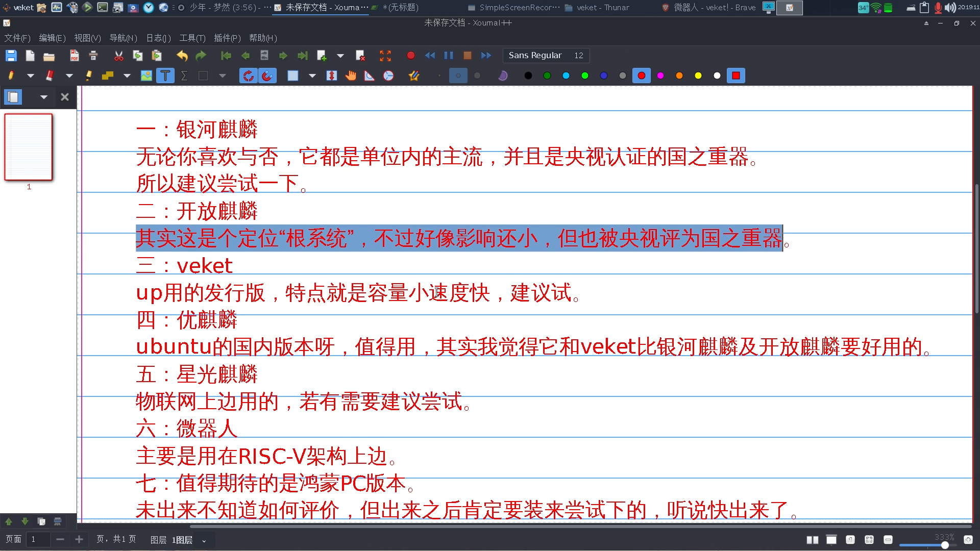Image resolution: width=980 pixels, height=551 pixels.
Task: Open the 文件(F) menu
Action: [x=18, y=38]
